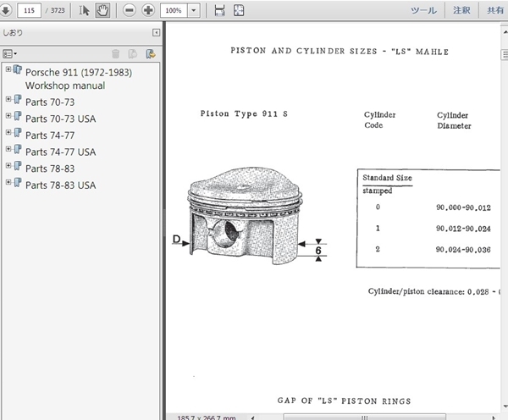Click the 'Standard Size' table heading
This screenshot has width=508, height=420.
[x=387, y=178]
